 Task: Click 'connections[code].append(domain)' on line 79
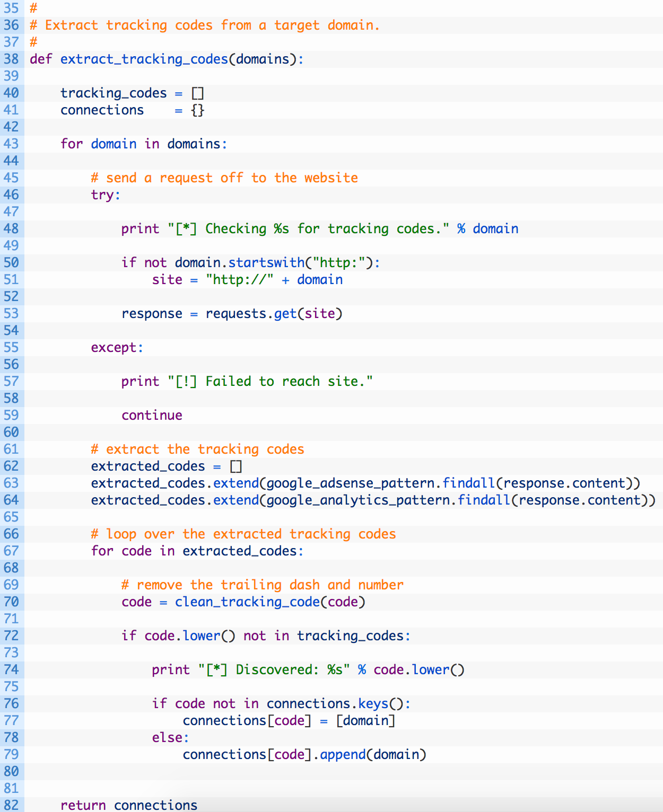304,755
